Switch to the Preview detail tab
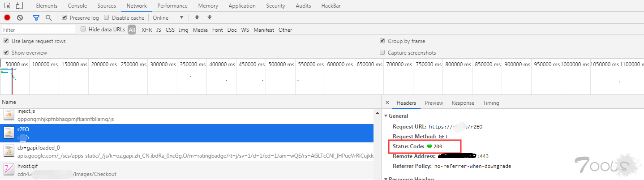The height and width of the screenshot is (180, 644). click(434, 103)
